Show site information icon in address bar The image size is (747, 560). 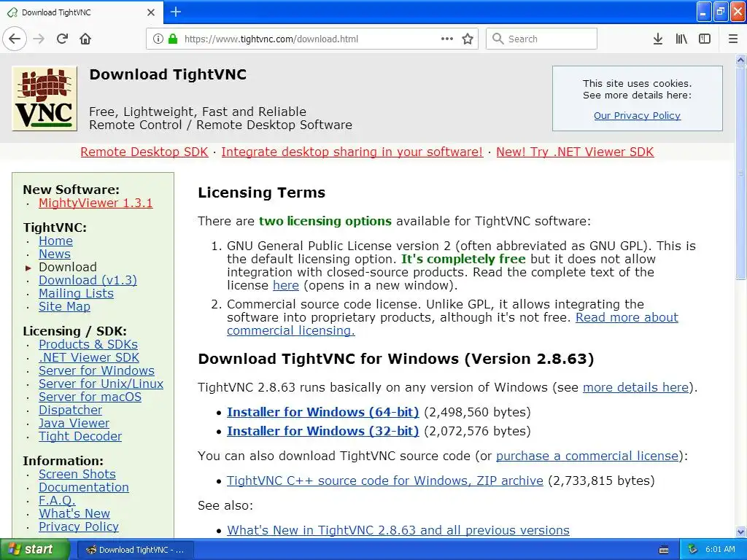[x=158, y=39]
